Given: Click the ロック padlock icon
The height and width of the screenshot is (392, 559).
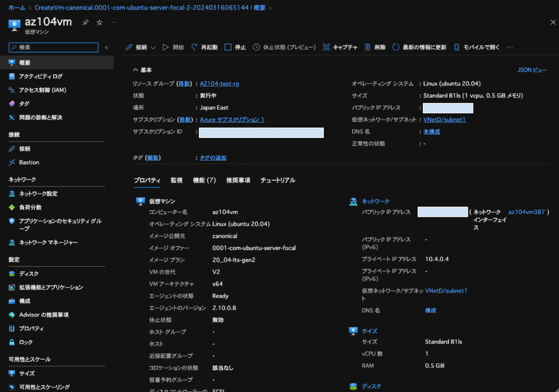Looking at the screenshot, I should [12, 342].
